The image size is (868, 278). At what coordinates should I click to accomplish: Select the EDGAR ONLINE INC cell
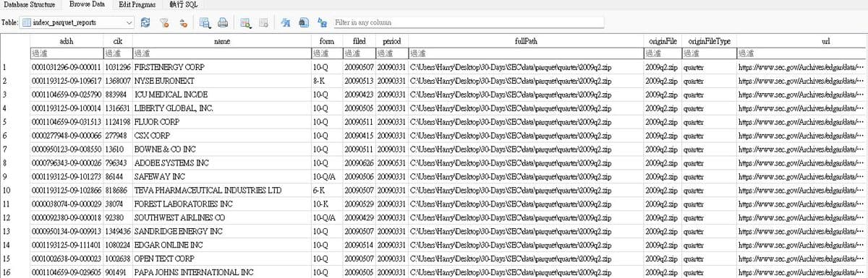(x=221, y=245)
